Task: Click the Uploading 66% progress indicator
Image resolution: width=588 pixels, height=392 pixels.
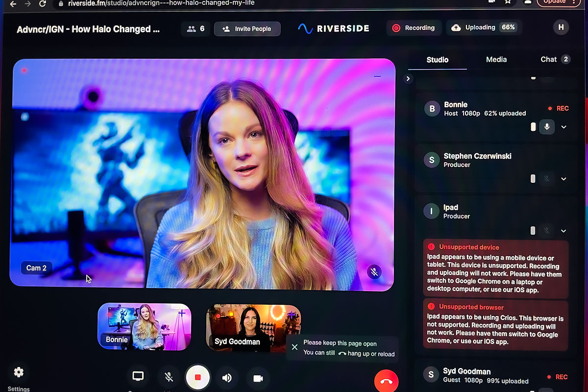Action: tap(484, 27)
